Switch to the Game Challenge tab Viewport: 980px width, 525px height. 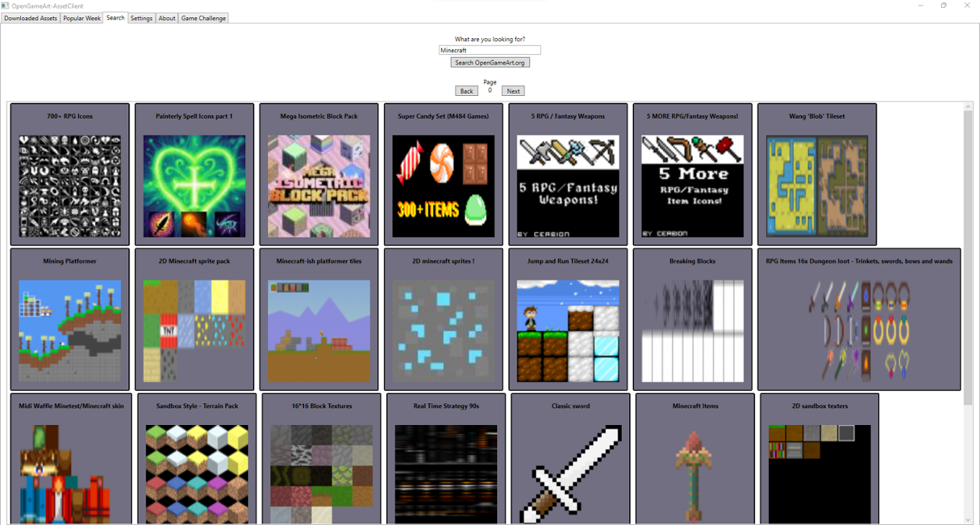click(202, 18)
